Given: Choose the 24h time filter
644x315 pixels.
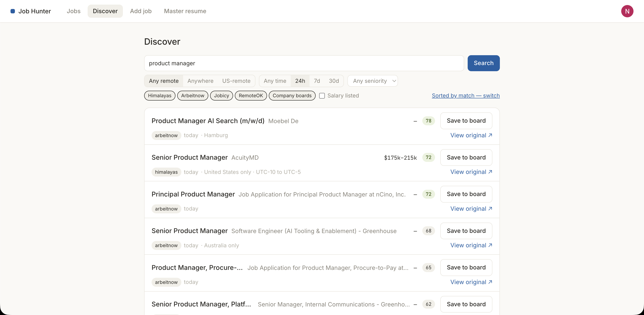Looking at the screenshot, I should 300,81.
